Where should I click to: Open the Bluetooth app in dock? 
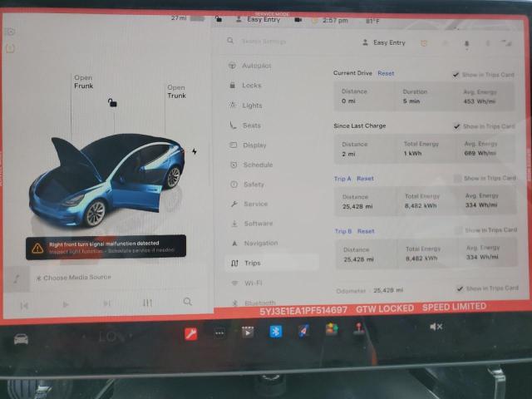click(x=275, y=331)
